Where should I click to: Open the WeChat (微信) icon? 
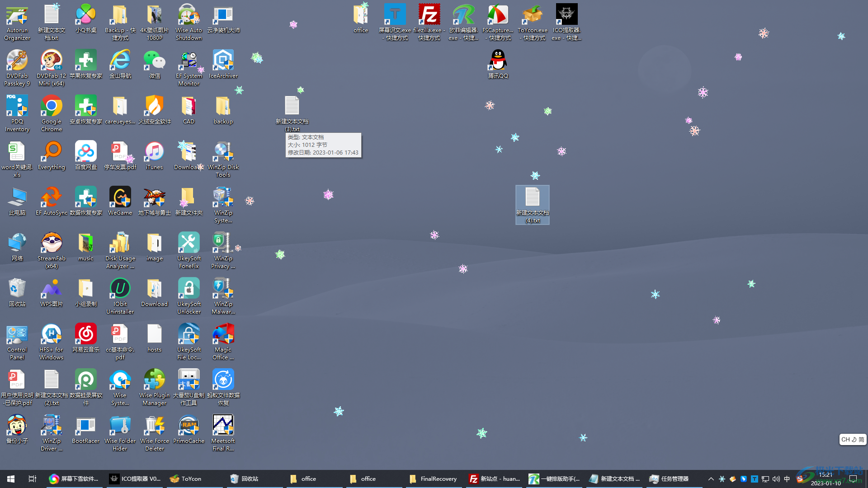coord(154,65)
